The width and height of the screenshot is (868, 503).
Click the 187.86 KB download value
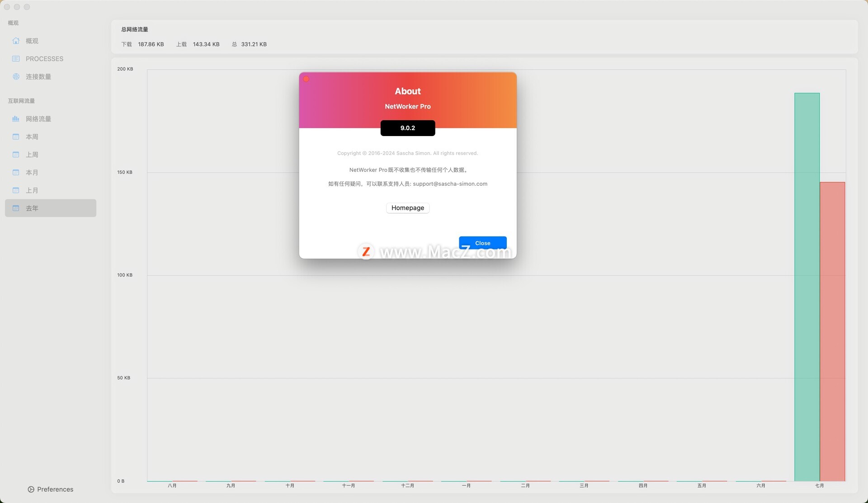[x=151, y=44]
